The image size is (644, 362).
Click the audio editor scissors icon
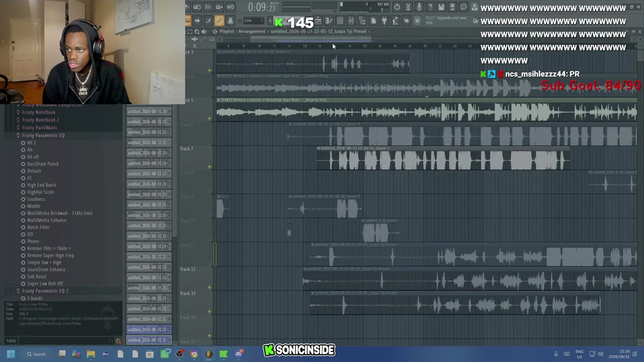click(408, 7)
